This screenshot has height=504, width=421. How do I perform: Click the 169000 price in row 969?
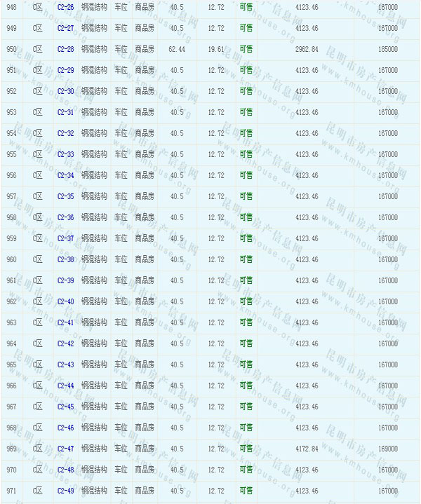387,449
